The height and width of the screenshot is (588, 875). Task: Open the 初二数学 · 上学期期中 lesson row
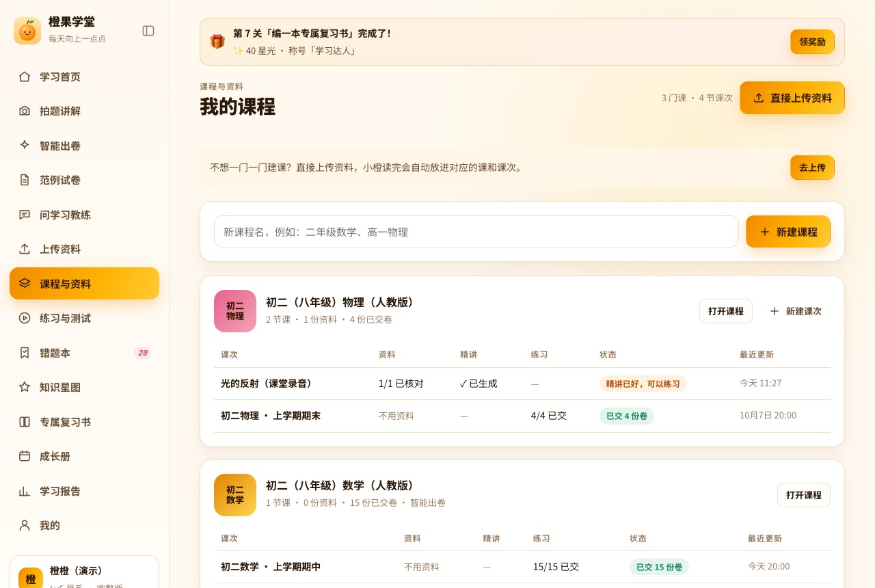coord(522,567)
